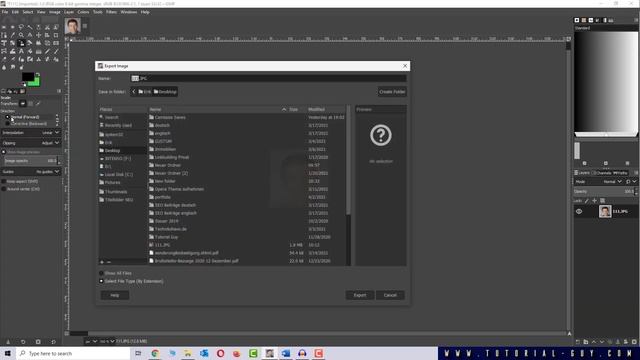
Task: Select the 111.JPG layer thumbnail
Action: [605, 211]
